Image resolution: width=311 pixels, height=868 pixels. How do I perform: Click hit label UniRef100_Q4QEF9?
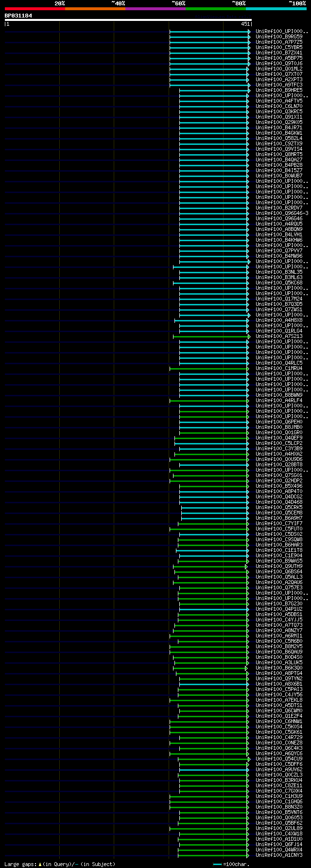pos(279,438)
